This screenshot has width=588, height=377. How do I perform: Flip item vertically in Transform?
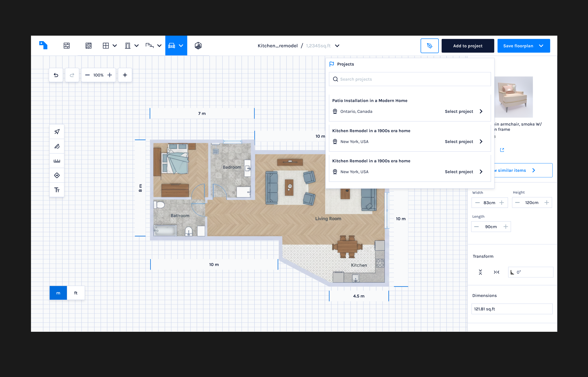coord(480,272)
